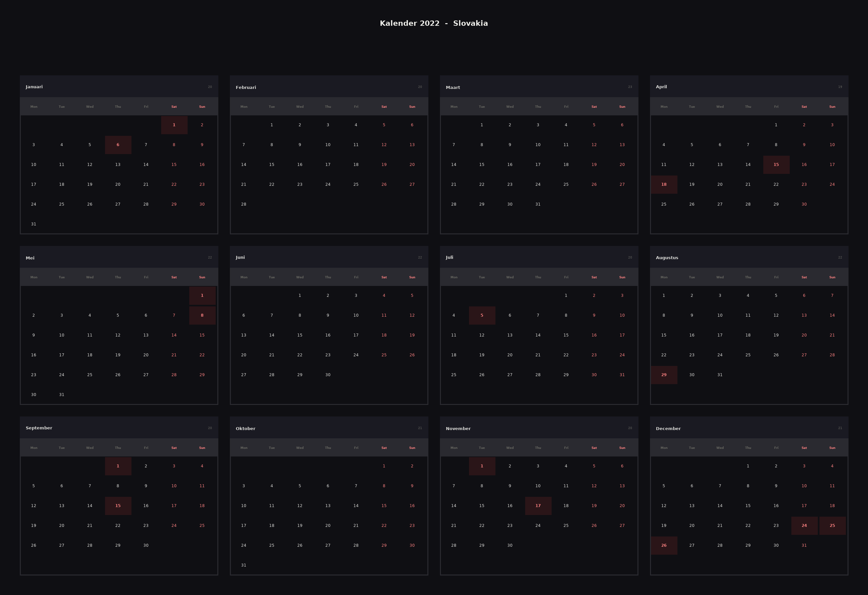Select November 17 highlighted holiday

coord(538,505)
